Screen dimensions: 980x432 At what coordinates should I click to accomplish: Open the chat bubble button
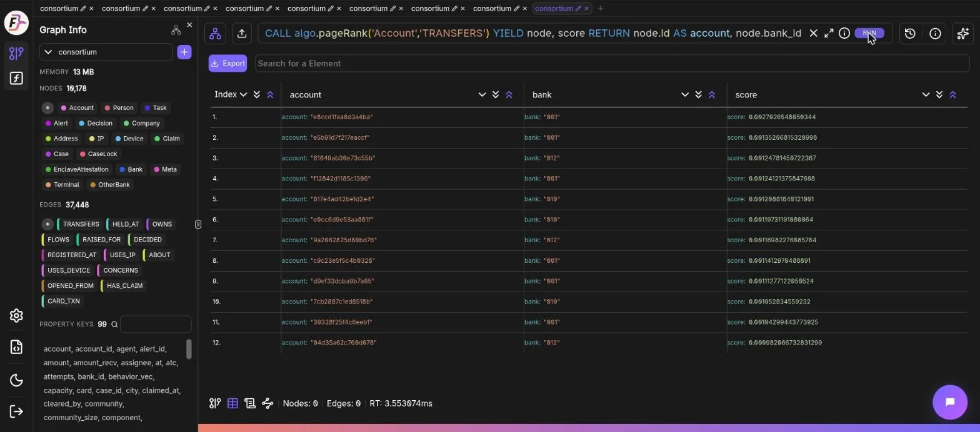pos(950,402)
